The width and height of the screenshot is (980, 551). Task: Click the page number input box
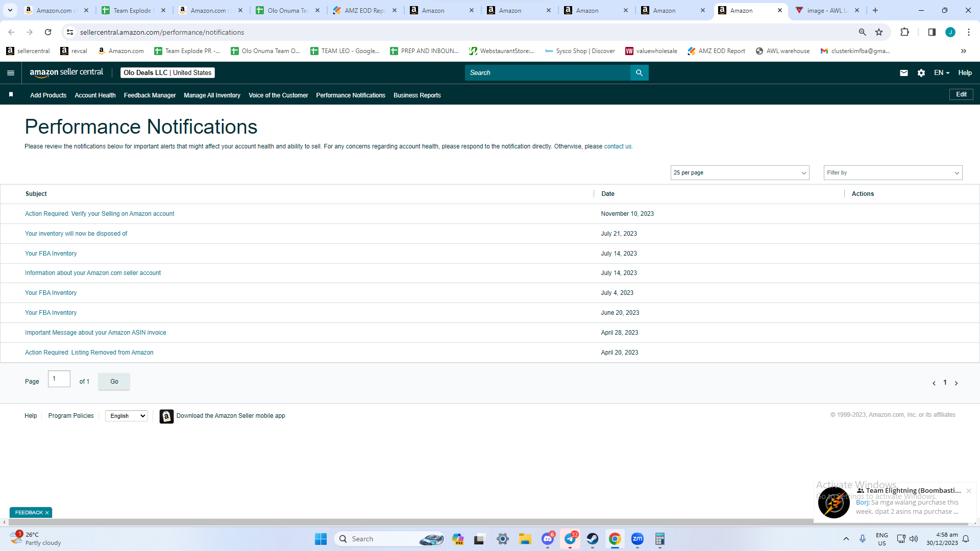click(x=59, y=379)
